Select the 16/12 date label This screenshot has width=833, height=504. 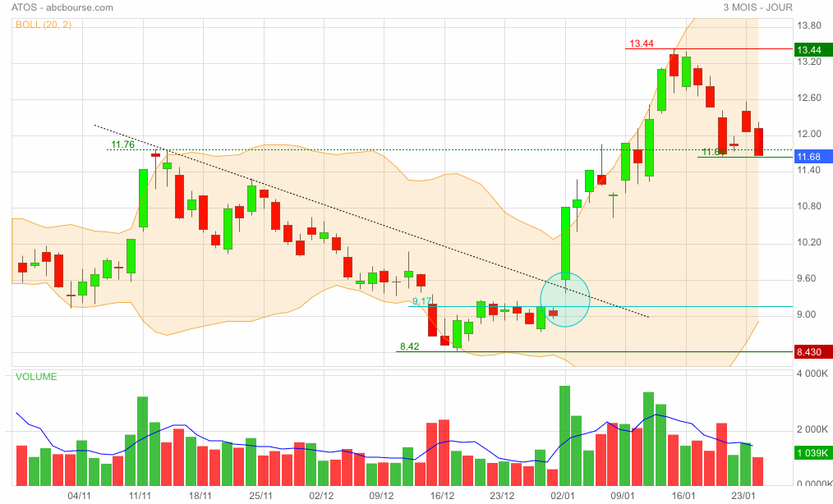(x=442, y=496)
